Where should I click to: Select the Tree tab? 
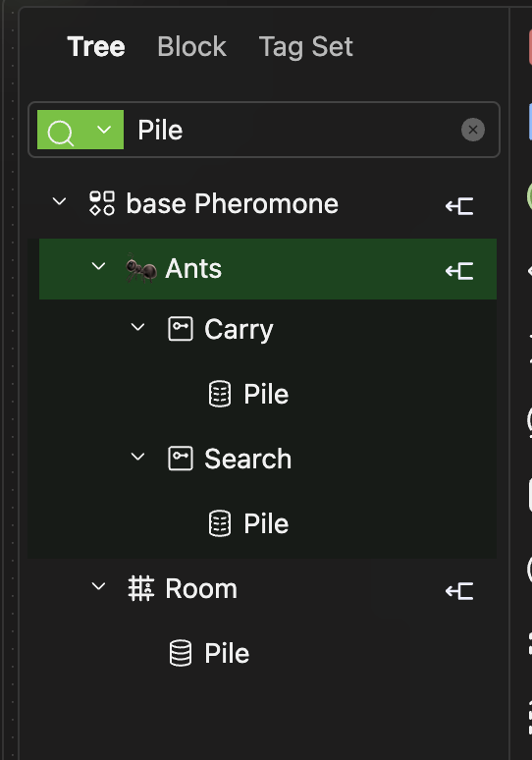tap(96, 46)
